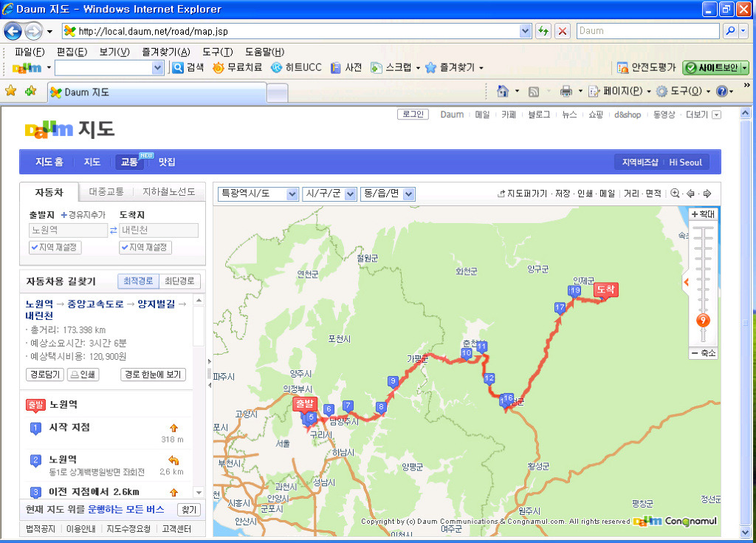
Task: Click the 출발 start marker on the map
Action: tap(305, 404)
